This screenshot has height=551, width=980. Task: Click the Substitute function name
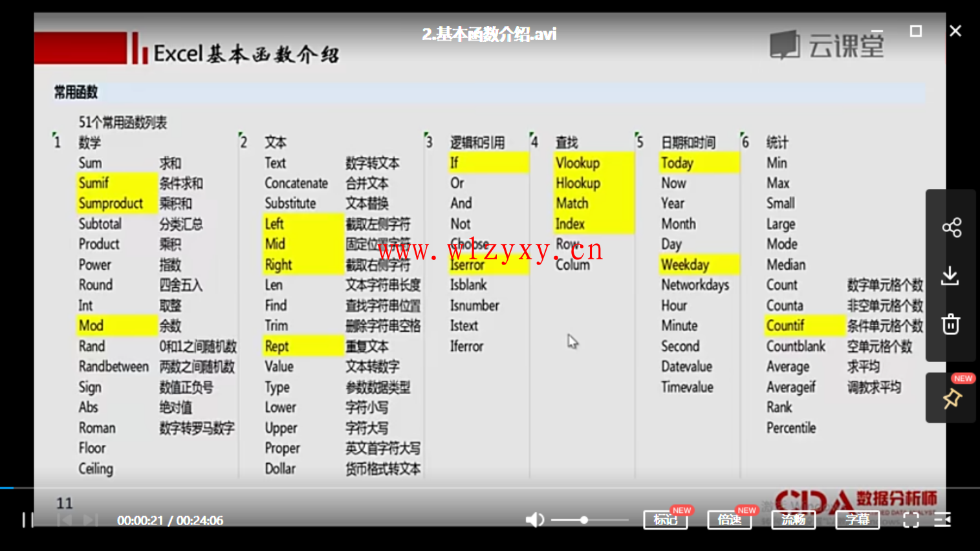point(290,204)
